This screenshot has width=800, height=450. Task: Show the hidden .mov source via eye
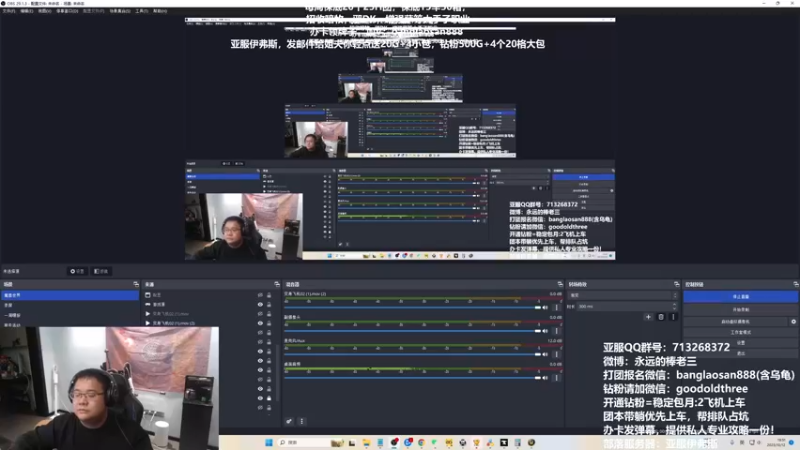pyautogui.click(x=260, y=314)
